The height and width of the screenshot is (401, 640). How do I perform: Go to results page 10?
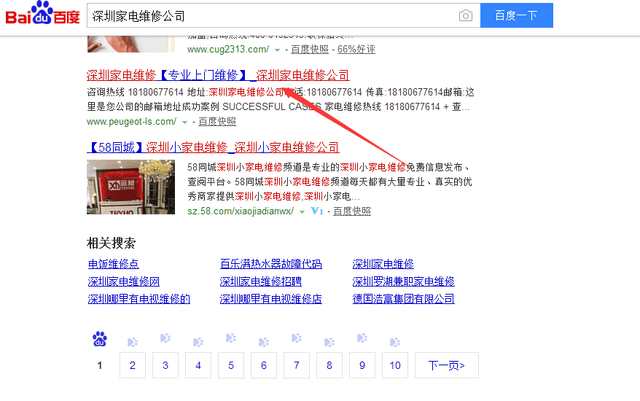[x=395, y=365]
